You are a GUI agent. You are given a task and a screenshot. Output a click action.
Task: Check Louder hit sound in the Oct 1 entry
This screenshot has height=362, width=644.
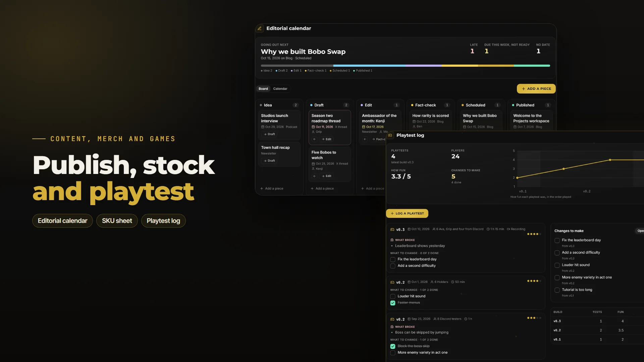[x=393, y=296]
